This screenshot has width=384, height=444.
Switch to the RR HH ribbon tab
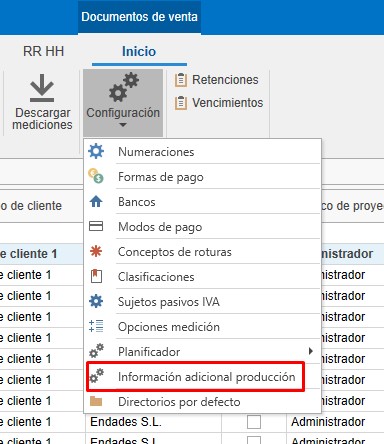(43, 52)
